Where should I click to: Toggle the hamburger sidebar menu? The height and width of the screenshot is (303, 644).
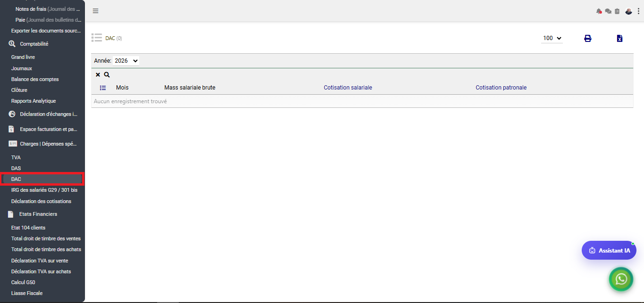coord(95,11)
